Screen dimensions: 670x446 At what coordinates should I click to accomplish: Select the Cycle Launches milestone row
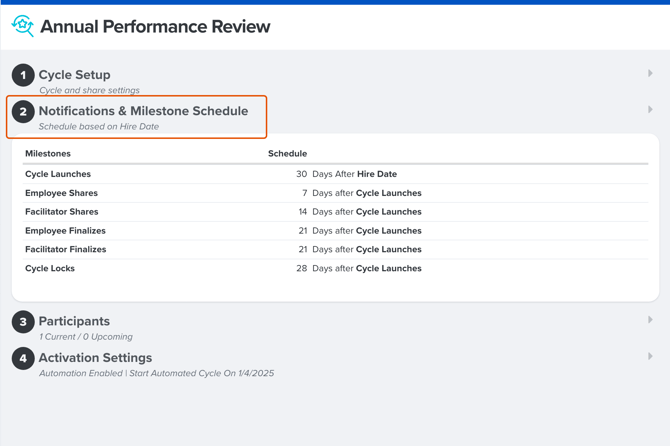[x=58, y=174]
